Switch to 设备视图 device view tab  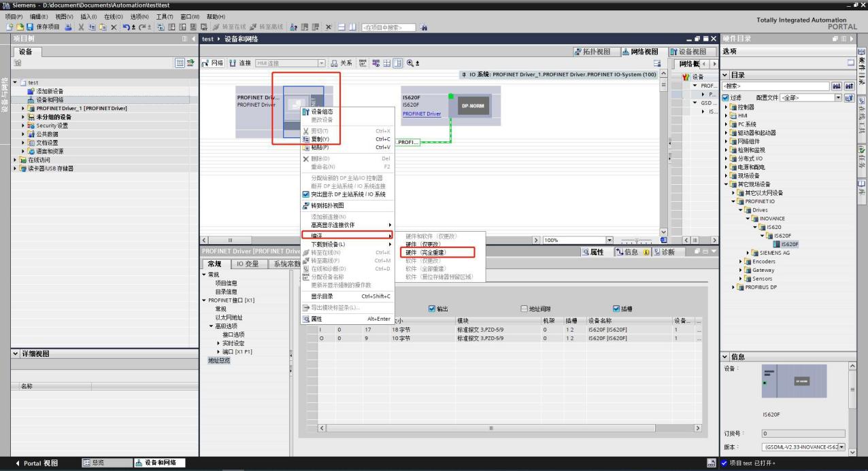pos(691,52)
